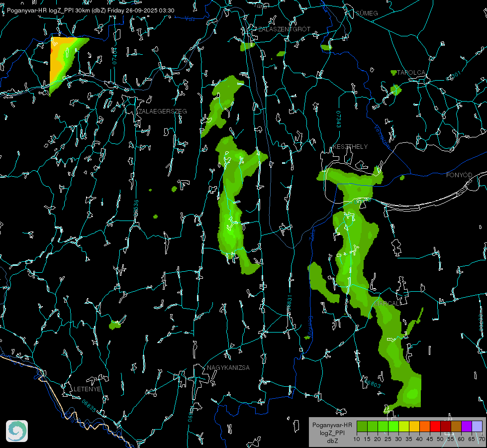Click the TAPOLCA town label
The image size is (487, 448).
[411, 73]
